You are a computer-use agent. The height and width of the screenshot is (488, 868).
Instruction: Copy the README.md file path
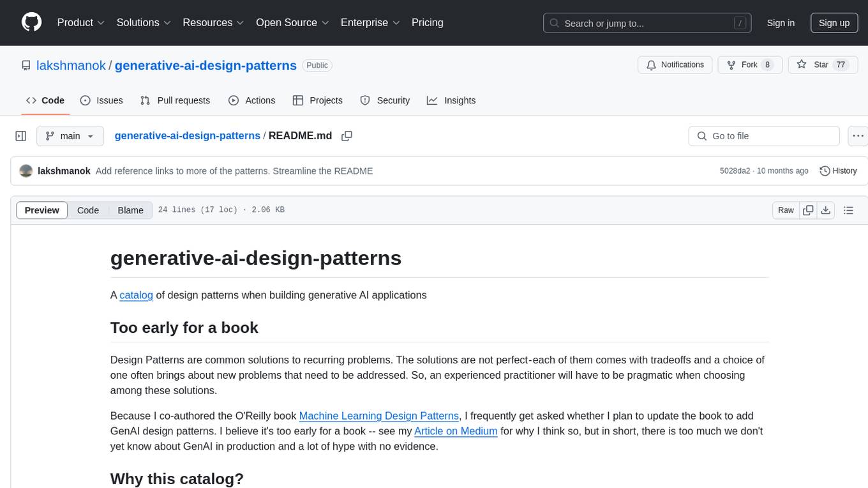pyautogui.click(x=347, y=136)
